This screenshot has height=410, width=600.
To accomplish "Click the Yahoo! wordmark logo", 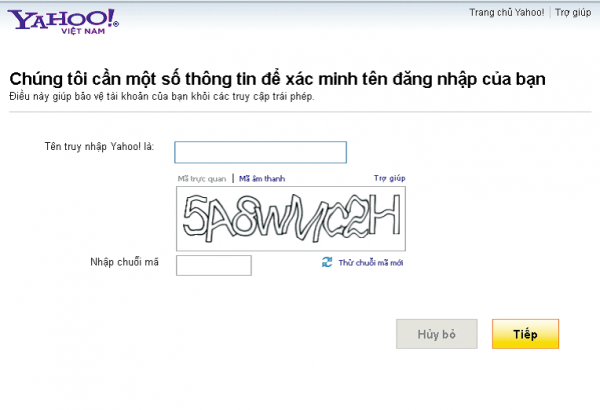I will (x=63, y=19).
